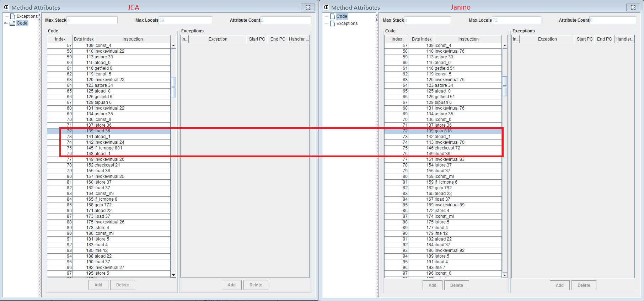The image size is (644, 301).
Task: Click Delete button under Janino Exceptions table
Action: click(x=584, y=285)
